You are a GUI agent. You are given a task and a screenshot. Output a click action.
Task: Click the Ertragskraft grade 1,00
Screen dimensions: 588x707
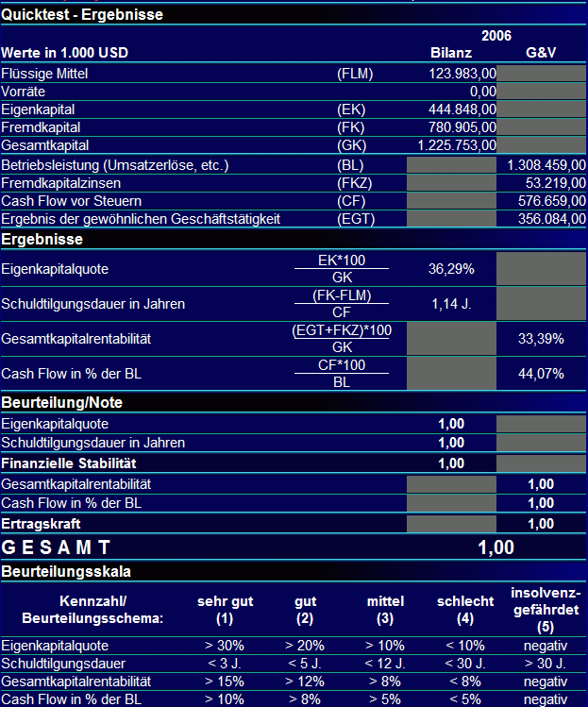541,524
